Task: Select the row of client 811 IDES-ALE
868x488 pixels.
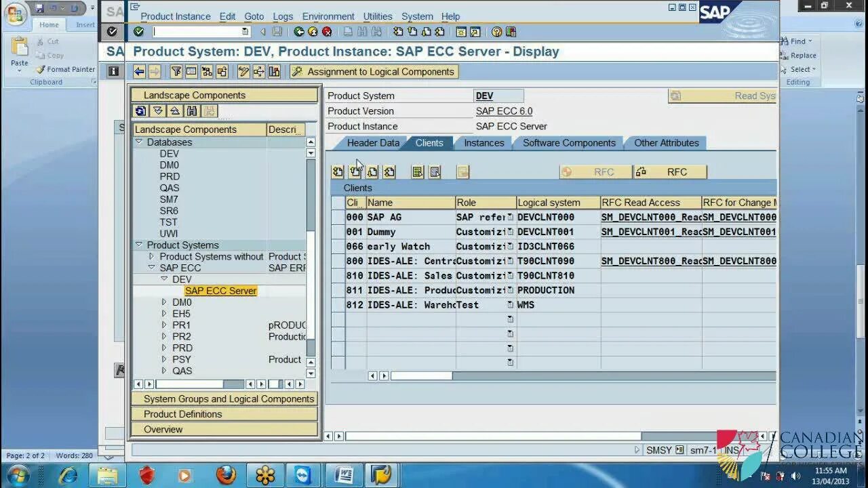Action: [x=338, y=290]
